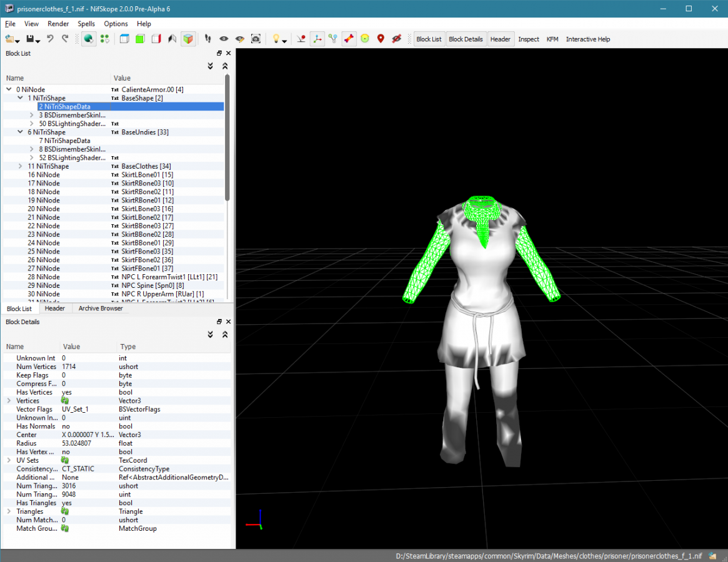Toggle the Block Details toolbar button
The image size is (728, 562).
click(x=466, y=39)
